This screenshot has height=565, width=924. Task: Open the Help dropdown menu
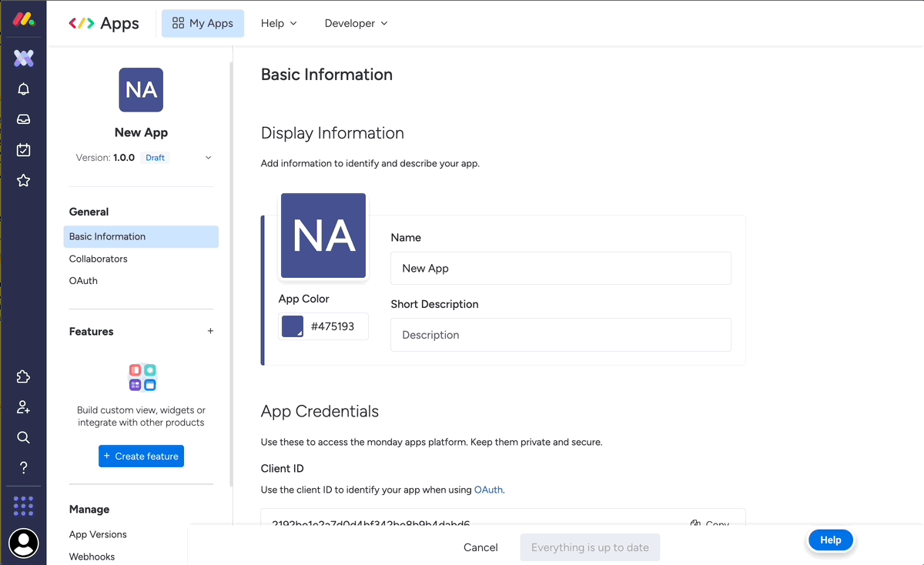pos(279,23)
